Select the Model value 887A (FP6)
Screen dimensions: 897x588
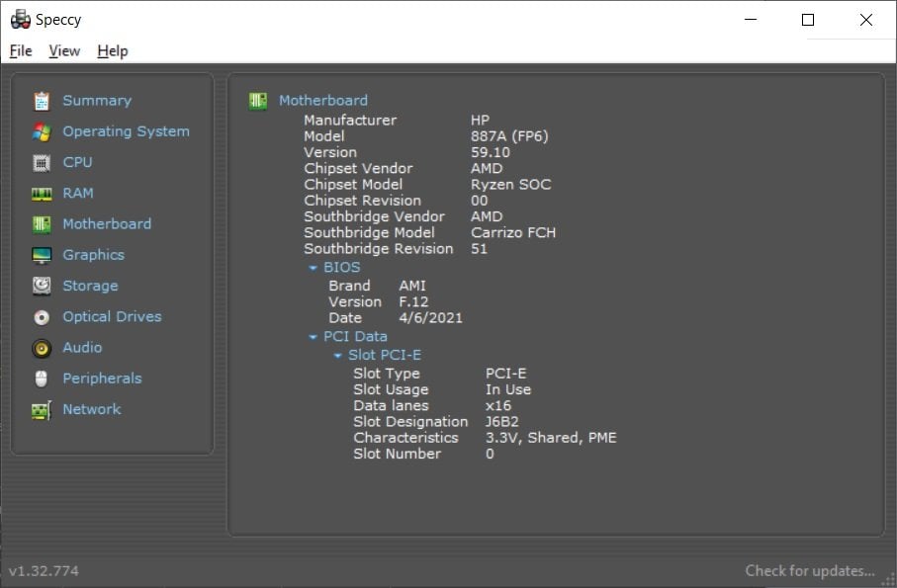click(509, 136)
